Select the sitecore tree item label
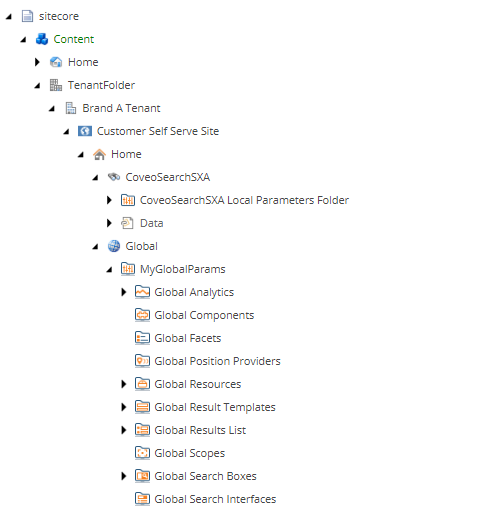The width and height of the screenshot is (488, 511). [59, 16]
